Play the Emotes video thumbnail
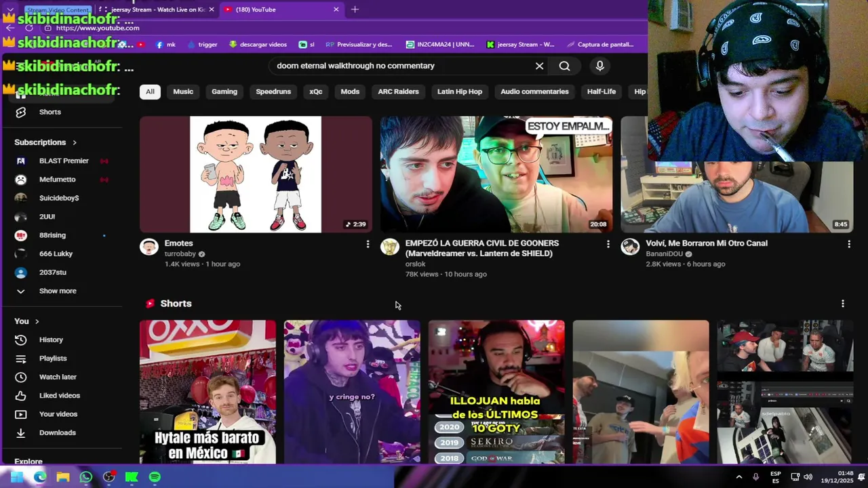The height and width of the screenshot is (488, 868). point(256,174)
